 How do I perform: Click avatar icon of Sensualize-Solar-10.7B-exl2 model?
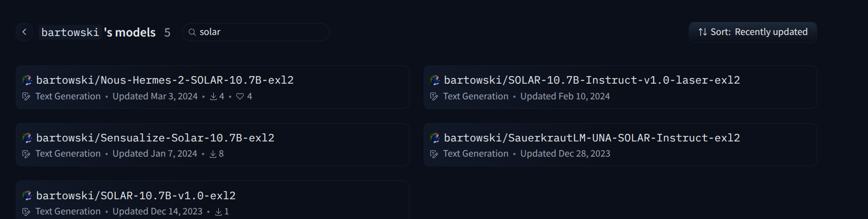tap(27, 138)
